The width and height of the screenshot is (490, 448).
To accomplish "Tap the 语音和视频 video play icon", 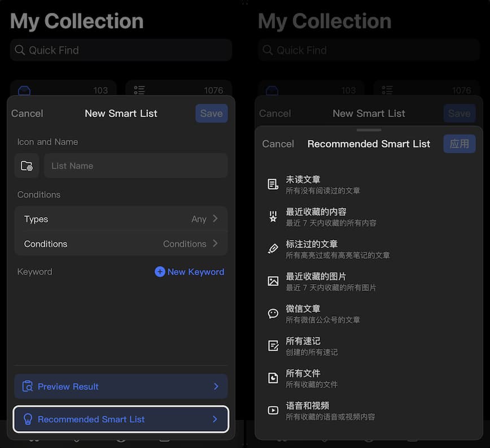I will (273, 409).
